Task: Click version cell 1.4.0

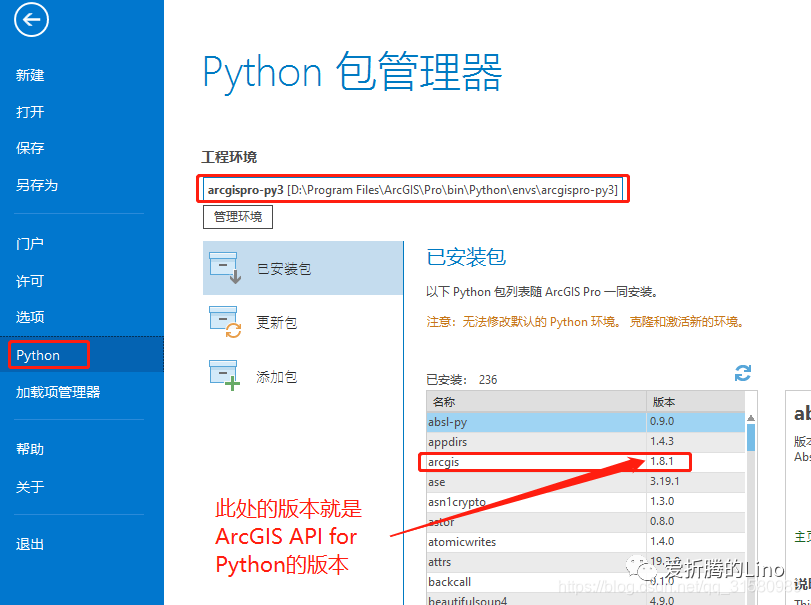Action: pyautogui.click(x=696, y=542)
